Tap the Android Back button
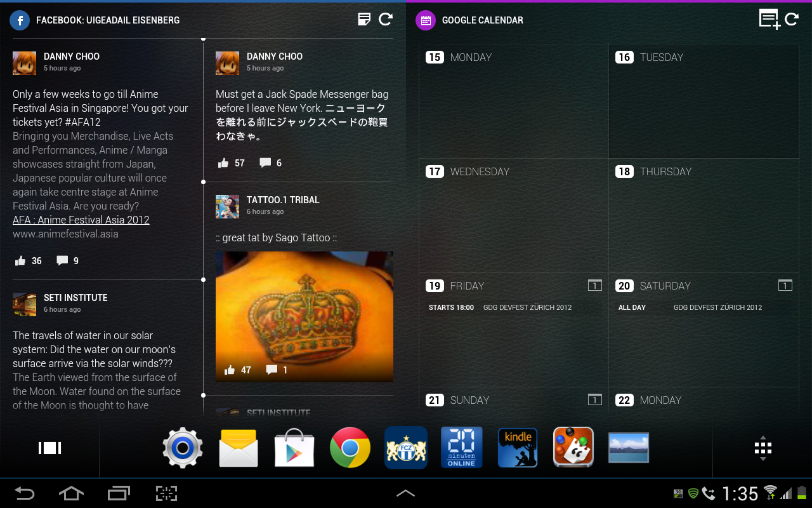 (x=25, y=493)
